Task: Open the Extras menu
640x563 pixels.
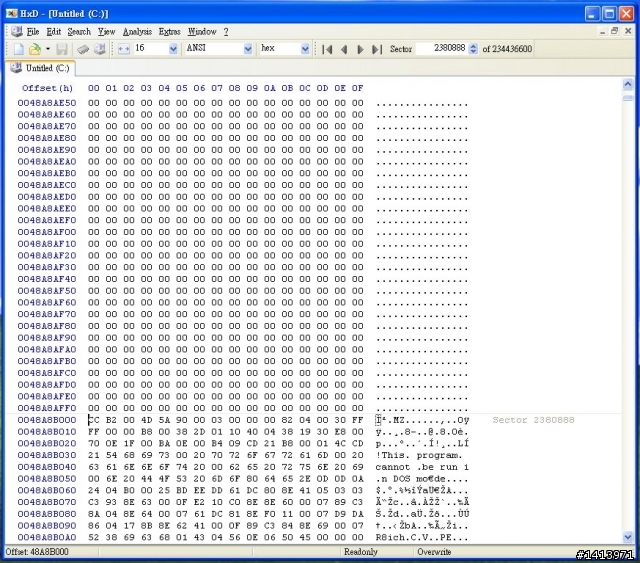Action: click(169, 31)
